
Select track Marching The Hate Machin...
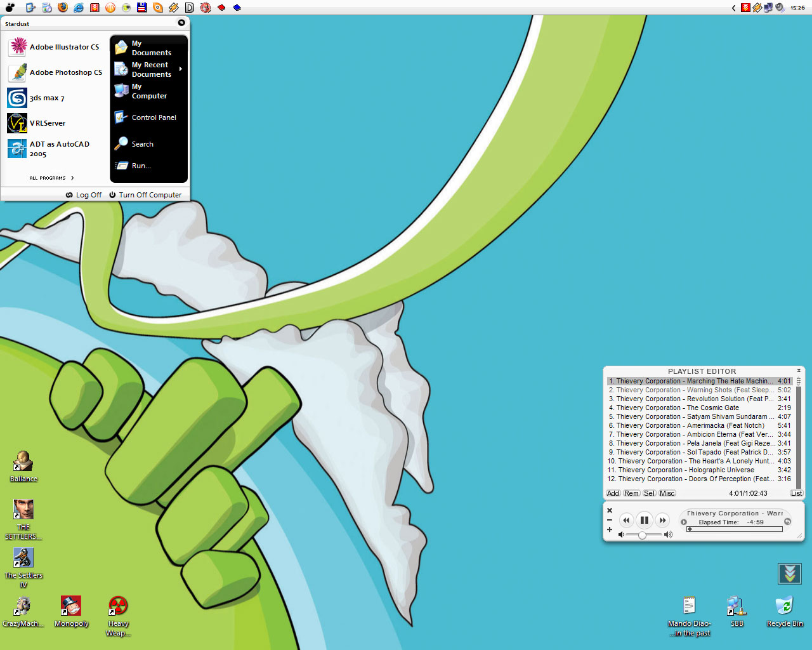(x=699, y=381)
